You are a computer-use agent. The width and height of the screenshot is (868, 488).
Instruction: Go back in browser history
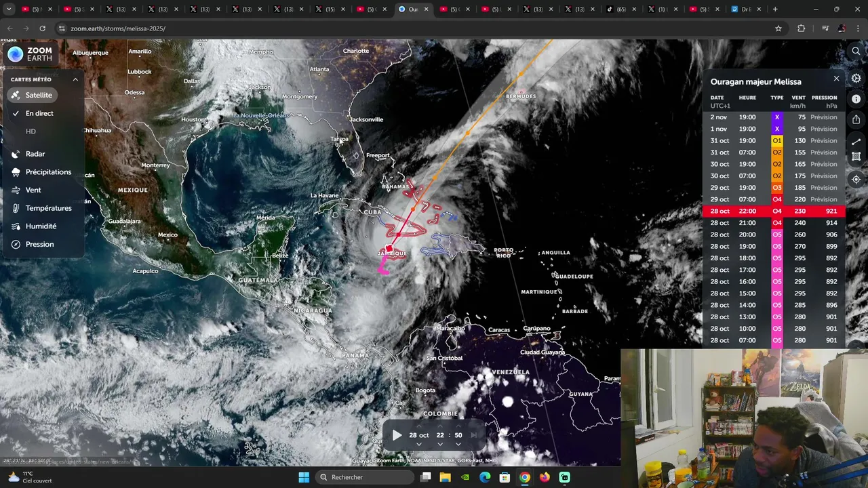coord(9,28)
